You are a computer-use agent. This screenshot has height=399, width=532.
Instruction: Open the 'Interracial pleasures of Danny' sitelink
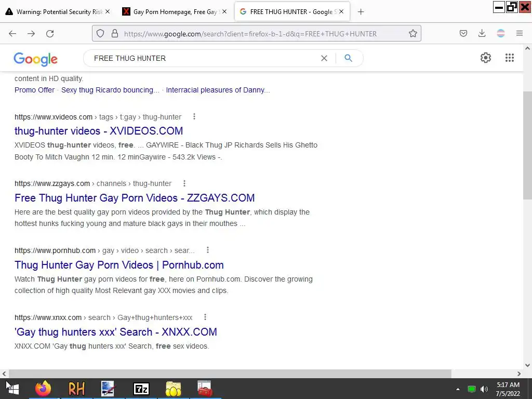(x=218, y=90)
